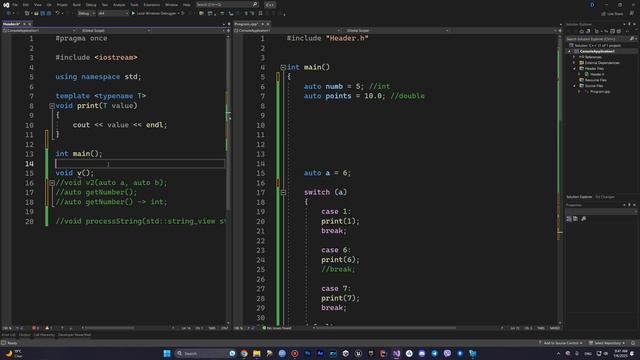Click the weather widget on taskbar

[x=14, y=353]
